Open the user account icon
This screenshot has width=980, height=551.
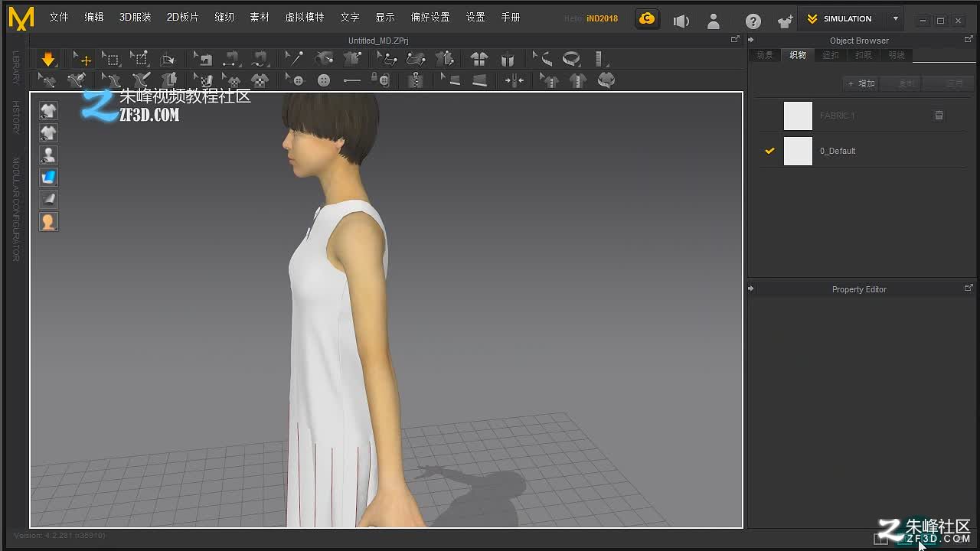point(714,21)
